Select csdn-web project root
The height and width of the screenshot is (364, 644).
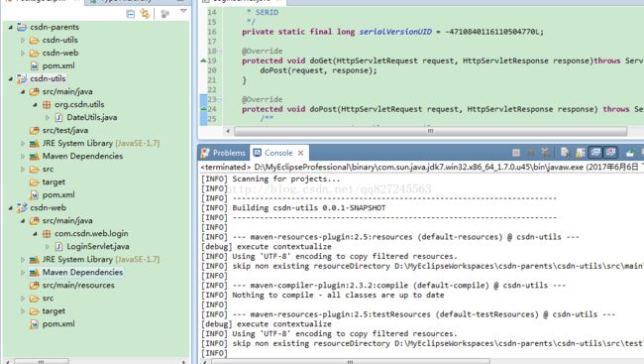49,207
